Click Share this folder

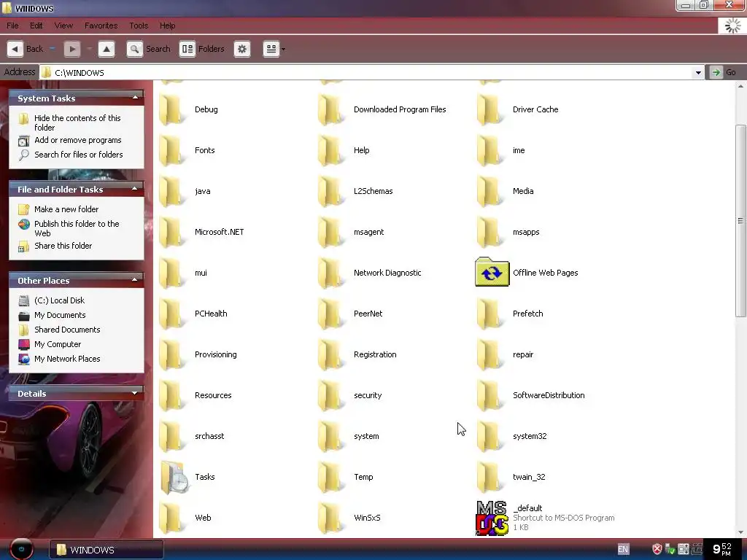click(x=63, y=246)
